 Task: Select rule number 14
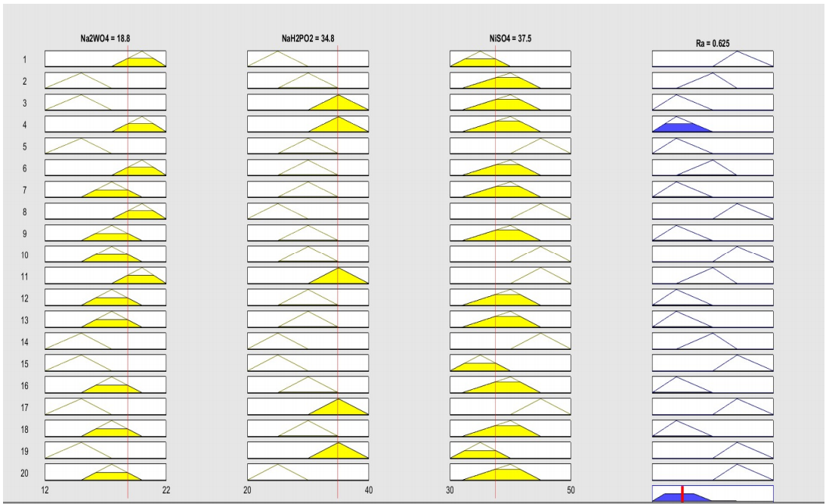(24, 342)
